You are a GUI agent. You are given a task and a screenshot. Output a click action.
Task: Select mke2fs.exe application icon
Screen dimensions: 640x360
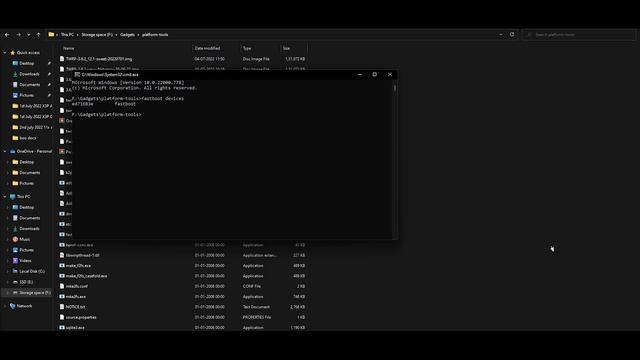click(62, 296)
